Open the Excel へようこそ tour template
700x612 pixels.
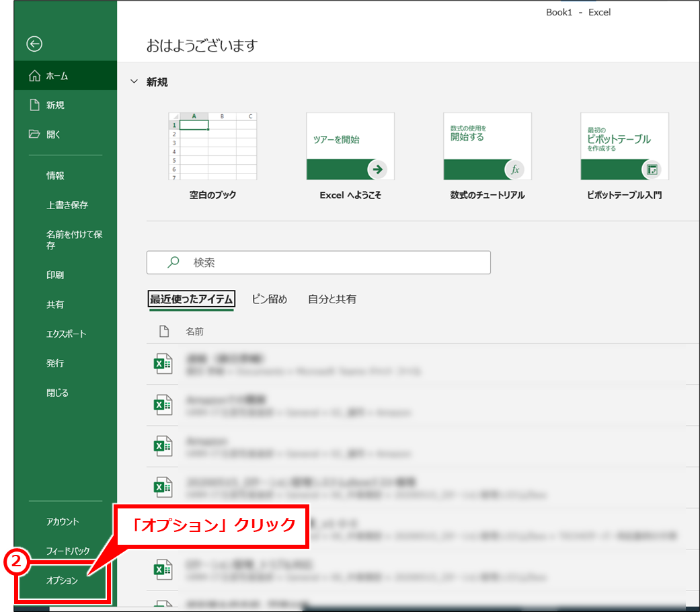pyautogui.click(x=350, y=147)
